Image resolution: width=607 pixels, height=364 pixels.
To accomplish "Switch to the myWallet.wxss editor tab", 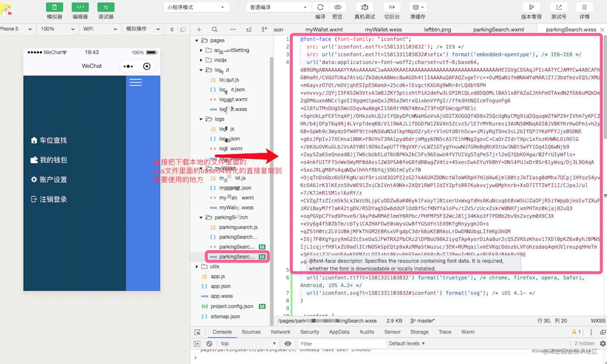I will 383,29.
